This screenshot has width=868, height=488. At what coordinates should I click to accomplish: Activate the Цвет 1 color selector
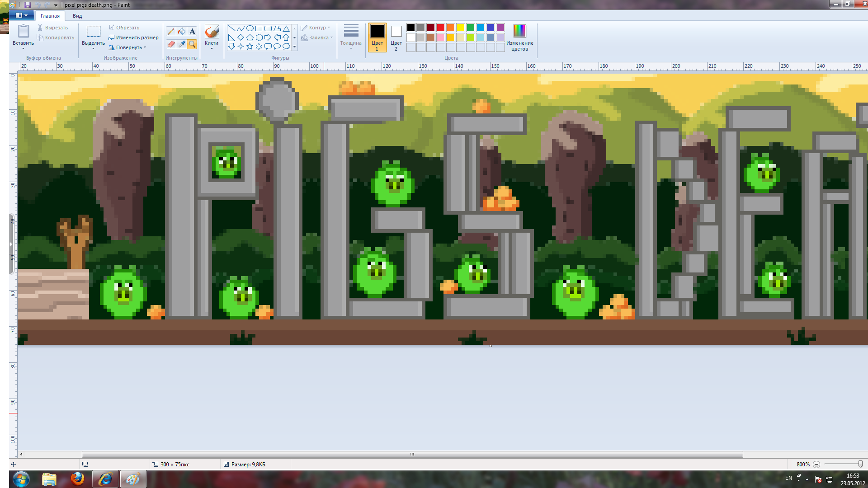pyautogui.click(x=377, y=37)
